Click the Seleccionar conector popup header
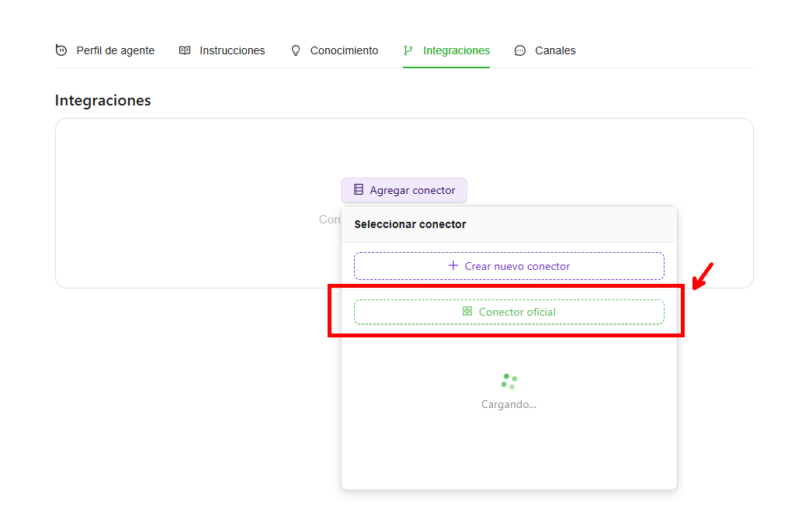The height and width of the screenshot is (522, 812). tap(411, 224)
